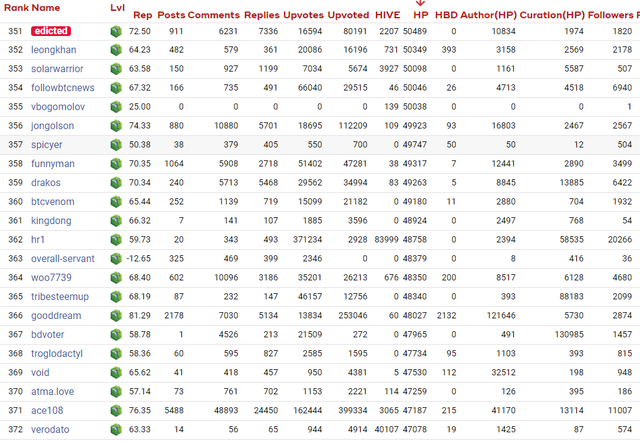This screenshot has height=442, width=640.
Task: Open funnyman's profile link
Action: (53, 164)
